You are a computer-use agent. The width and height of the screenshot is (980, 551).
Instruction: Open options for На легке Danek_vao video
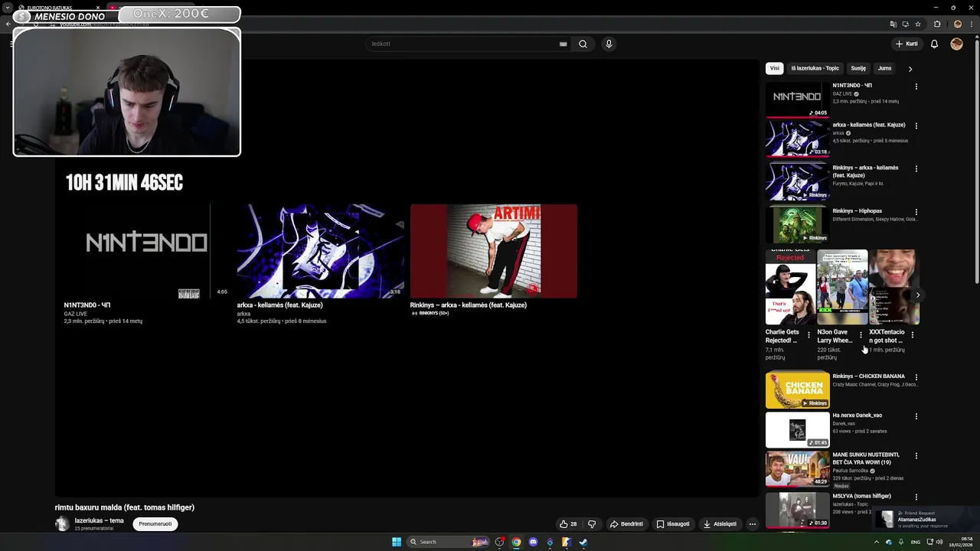click(916, 416)
